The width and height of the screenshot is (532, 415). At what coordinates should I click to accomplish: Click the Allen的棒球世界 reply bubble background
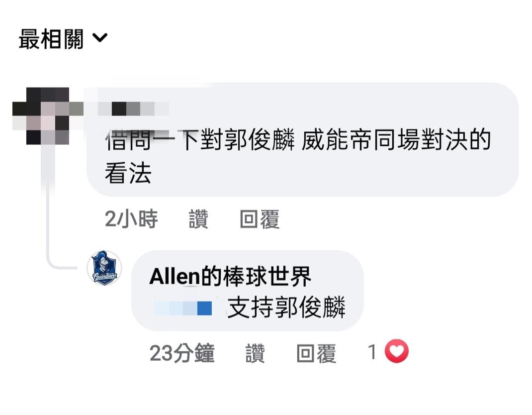pos(247,291)
